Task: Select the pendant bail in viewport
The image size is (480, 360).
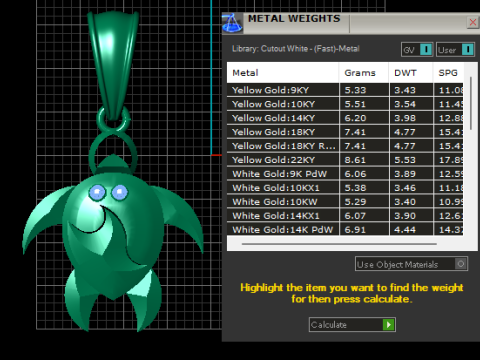Action: pos(113,65)
